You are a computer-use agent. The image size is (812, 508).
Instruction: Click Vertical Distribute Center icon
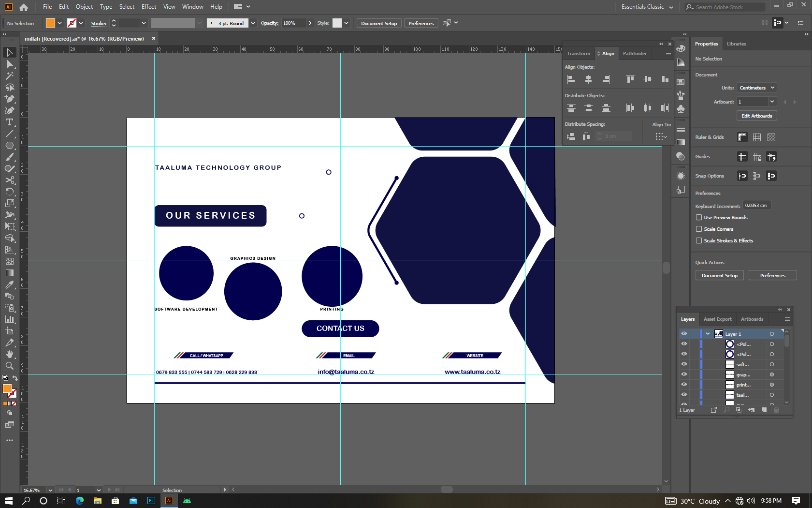[x=588, y=108]
